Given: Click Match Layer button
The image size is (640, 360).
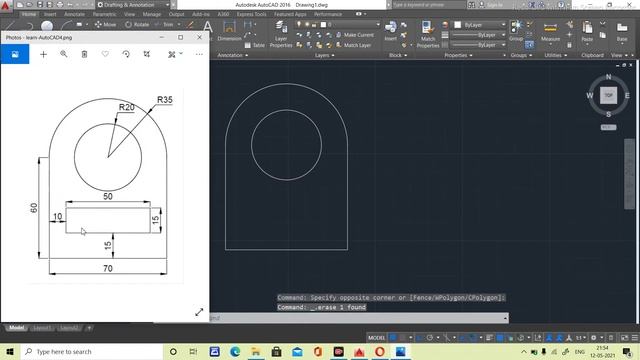Looking at the screenshot, I should tap(353, 45).
